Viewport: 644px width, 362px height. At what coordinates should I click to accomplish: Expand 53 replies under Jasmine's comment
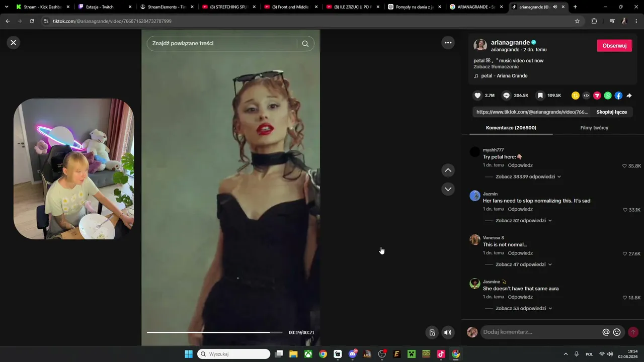tap(524, 308)
